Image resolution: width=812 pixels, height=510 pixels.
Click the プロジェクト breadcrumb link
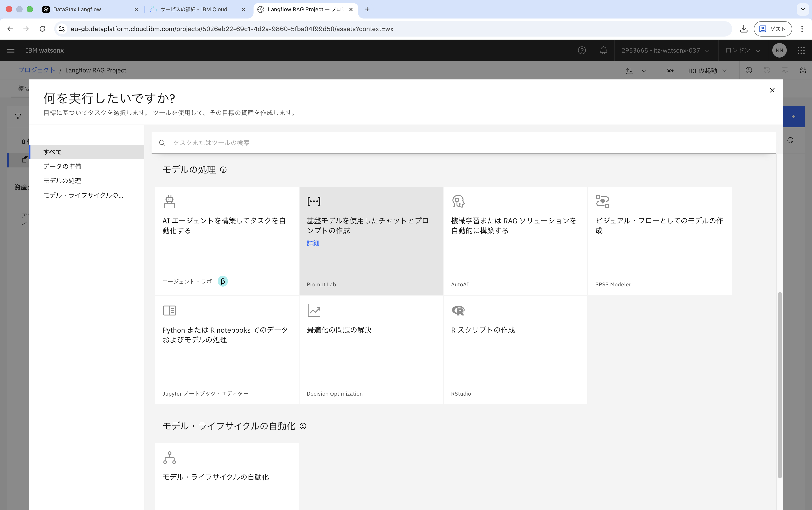pos(37,70)
